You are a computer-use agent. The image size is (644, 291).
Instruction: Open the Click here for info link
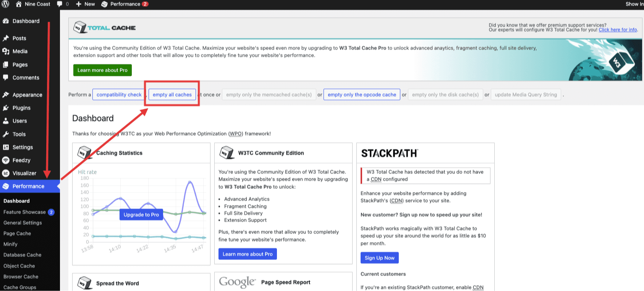(x=618, y=30)
